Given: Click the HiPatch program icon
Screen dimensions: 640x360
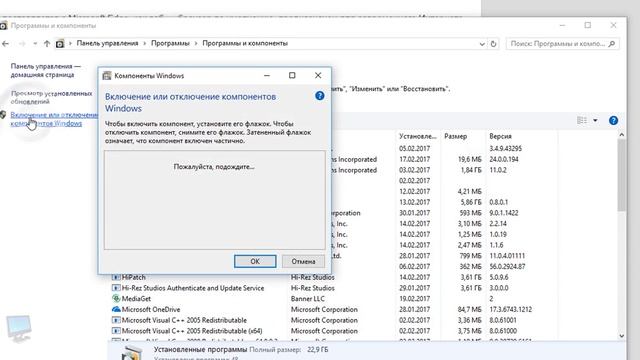Looking at the screenshot, I should [x=116, y=278].
